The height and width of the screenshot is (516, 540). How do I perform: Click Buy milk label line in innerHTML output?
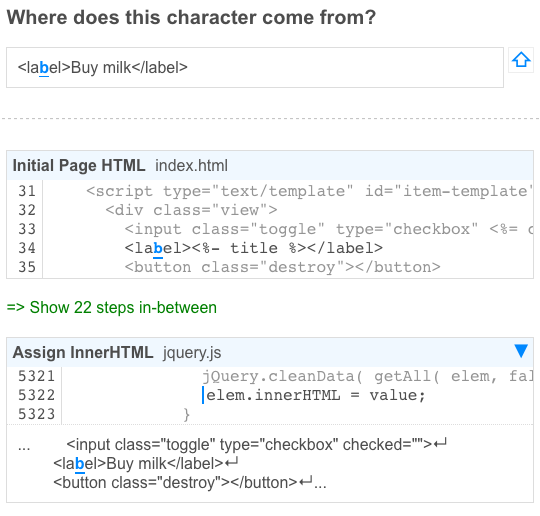[145, 463]
